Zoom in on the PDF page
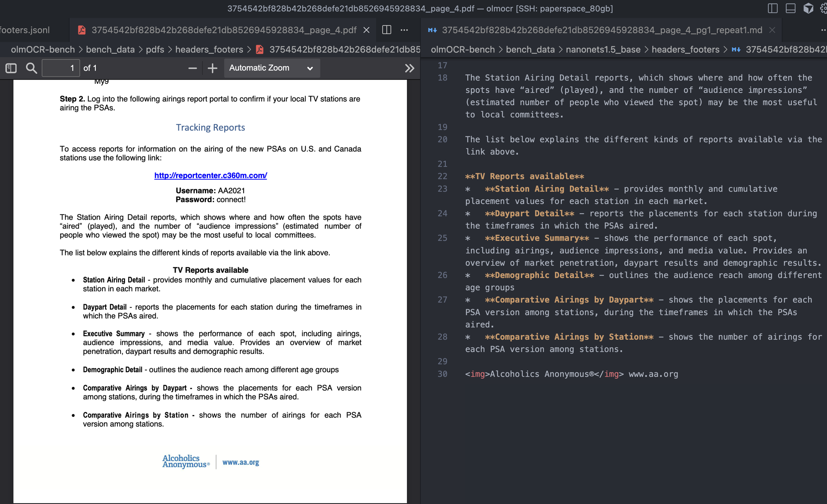The image size is (827, 504). coord(212,68)
